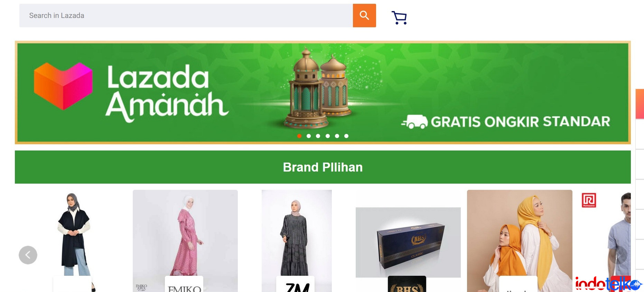This screenshot has width=644, height=292.
Task: Open the BHS Classic box product thumbnail
Action: click(408, 242)
